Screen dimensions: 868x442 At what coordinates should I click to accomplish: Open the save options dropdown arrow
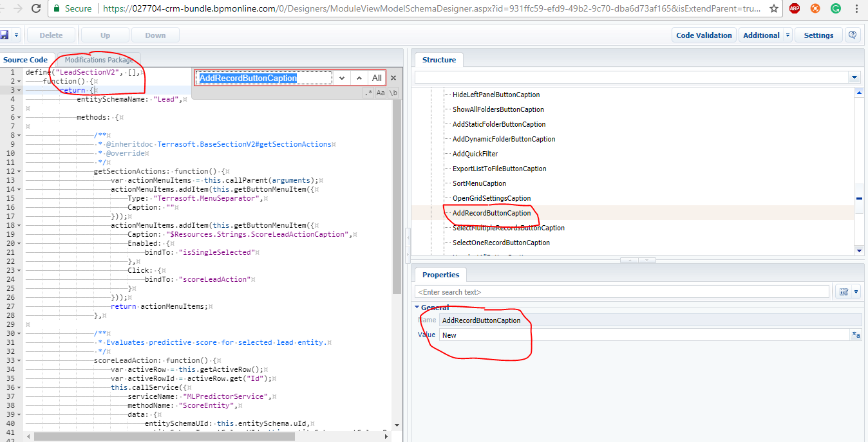(x=16, y=35)
